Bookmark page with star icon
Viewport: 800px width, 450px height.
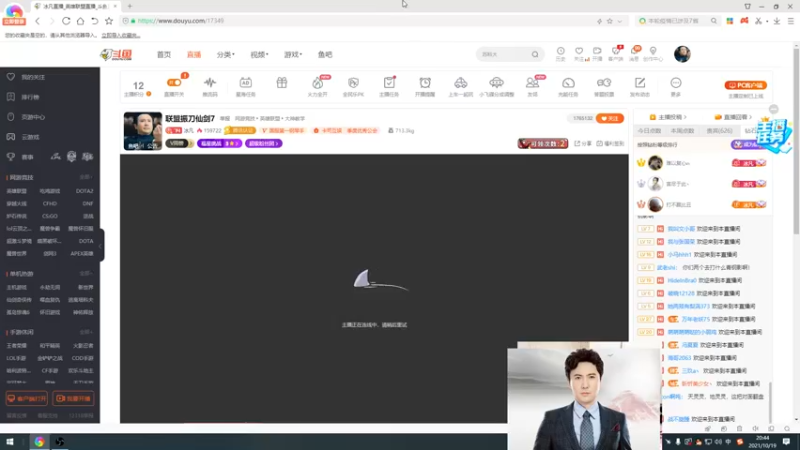coord(109,21)
